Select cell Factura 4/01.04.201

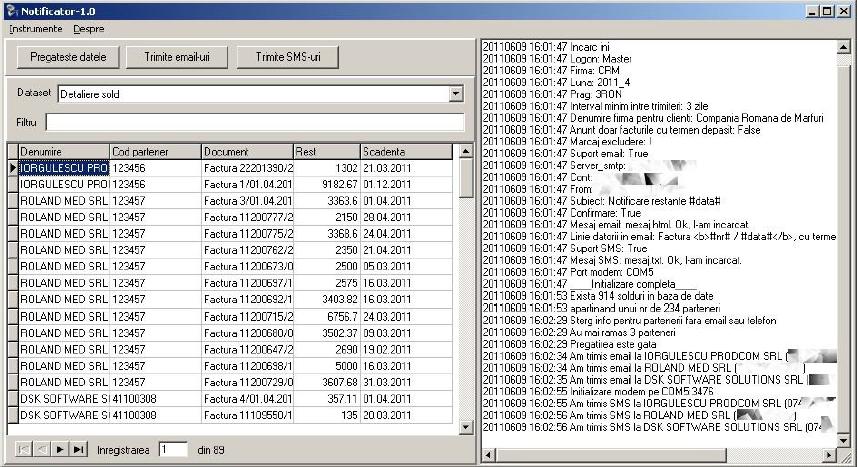click(x=247, y=399)
